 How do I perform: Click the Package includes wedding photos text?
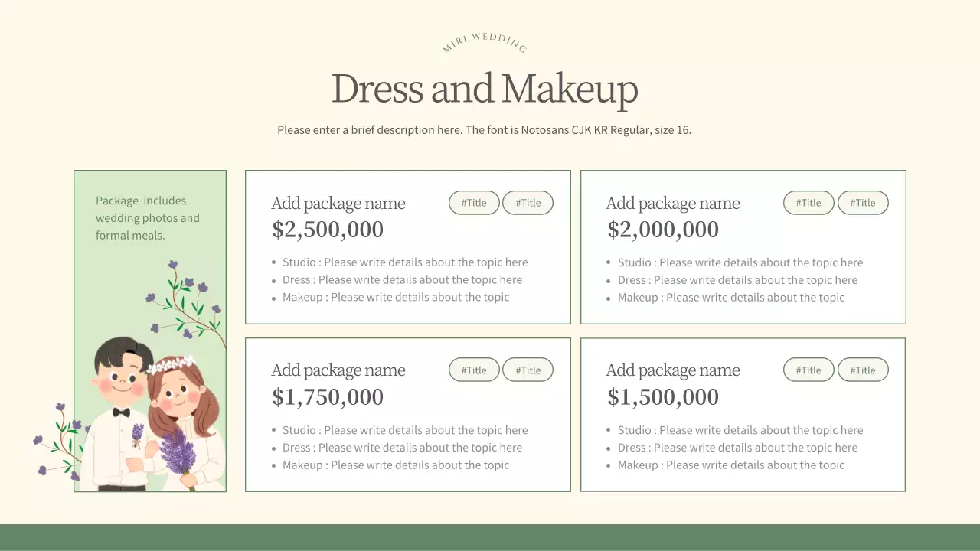(148, 217)
